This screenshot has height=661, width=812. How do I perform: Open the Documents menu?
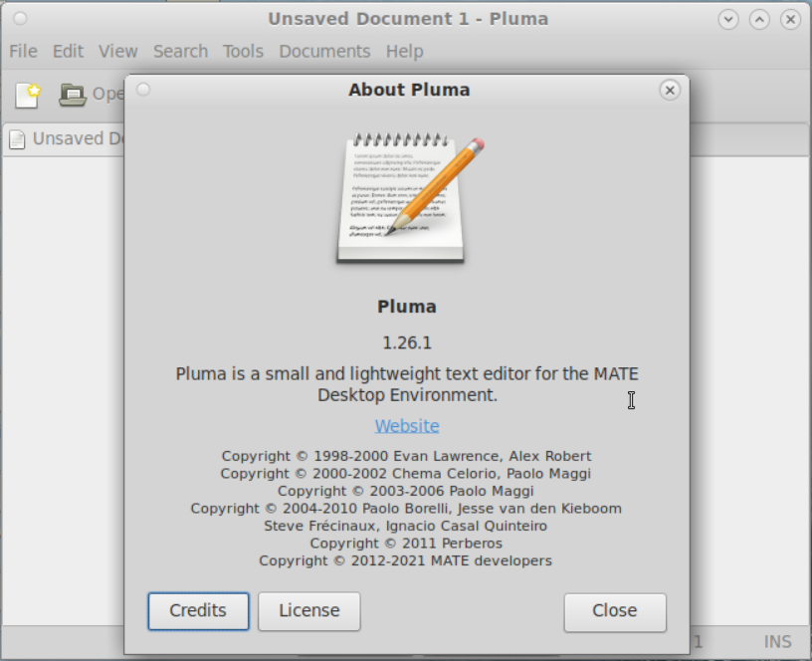click(324, 51)
